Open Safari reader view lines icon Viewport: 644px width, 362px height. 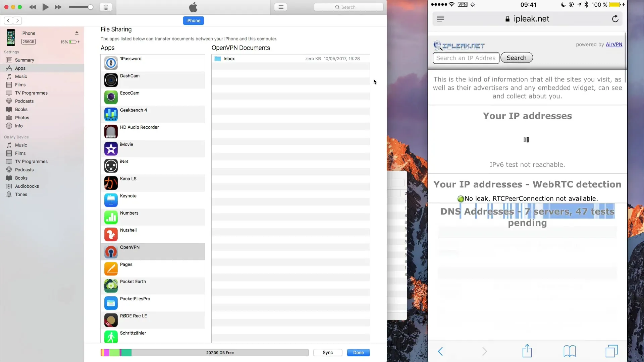440,19
